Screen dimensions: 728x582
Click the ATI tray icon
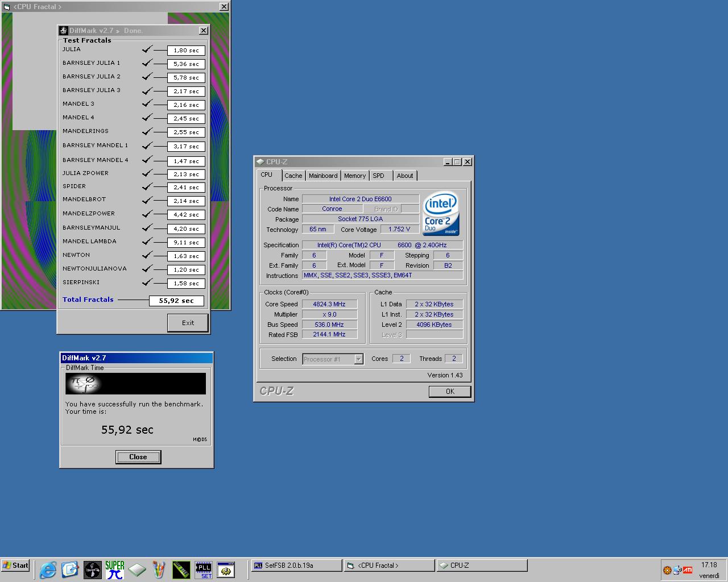[688, 569]
